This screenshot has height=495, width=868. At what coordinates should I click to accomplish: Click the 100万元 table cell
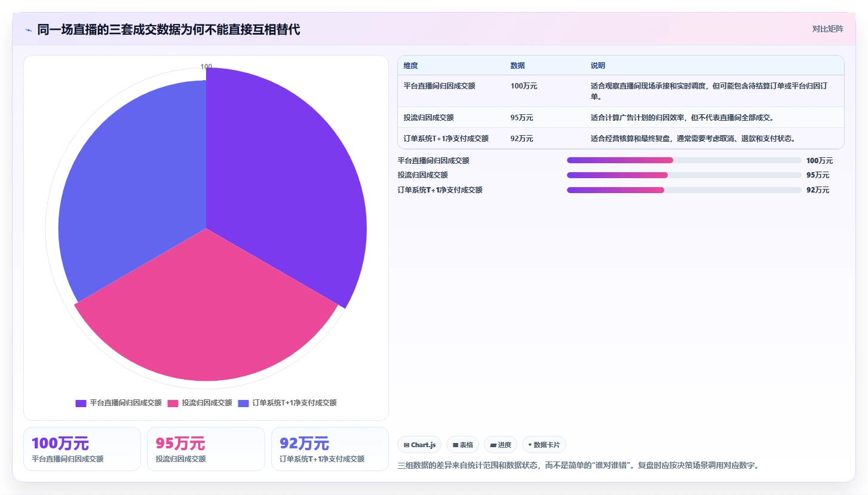524,86
